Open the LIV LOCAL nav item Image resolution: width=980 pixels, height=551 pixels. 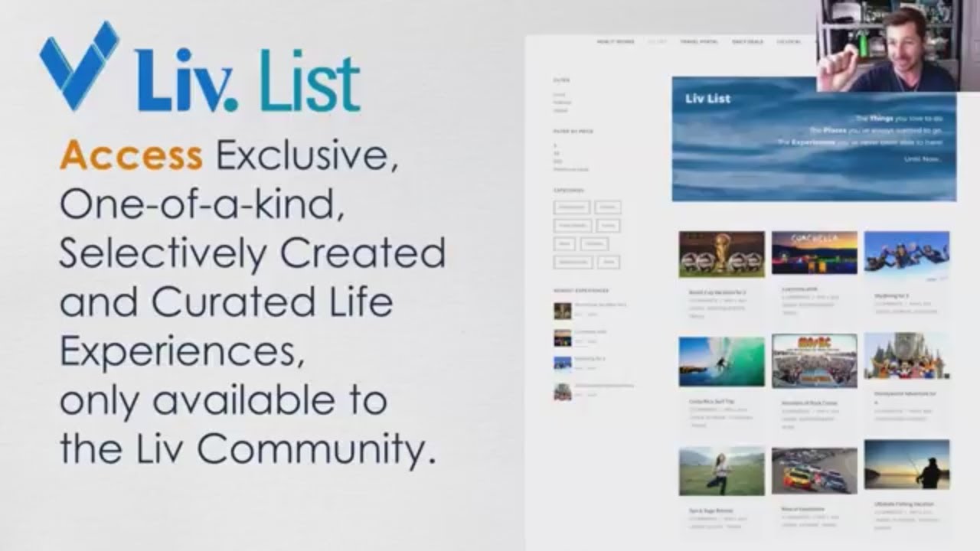pos(789,41)
